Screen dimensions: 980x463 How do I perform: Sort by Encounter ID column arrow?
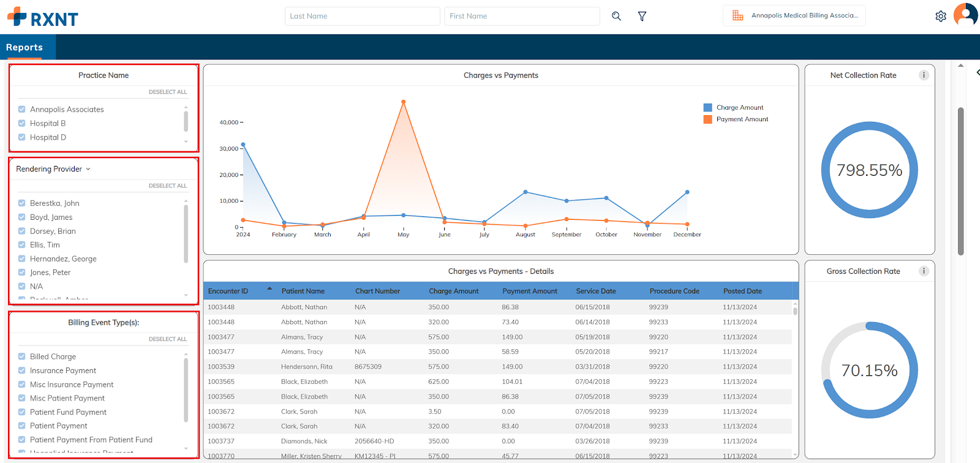[269, 288]
